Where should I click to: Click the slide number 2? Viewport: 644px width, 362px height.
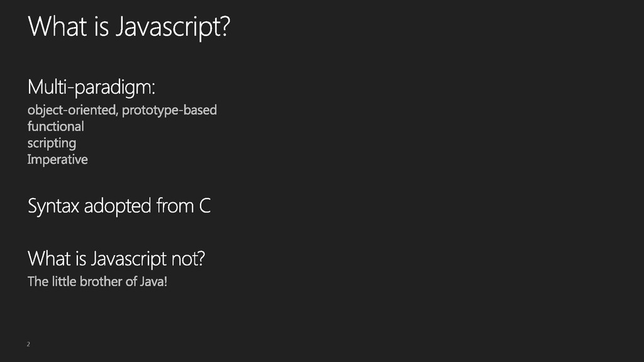point(28,344)
